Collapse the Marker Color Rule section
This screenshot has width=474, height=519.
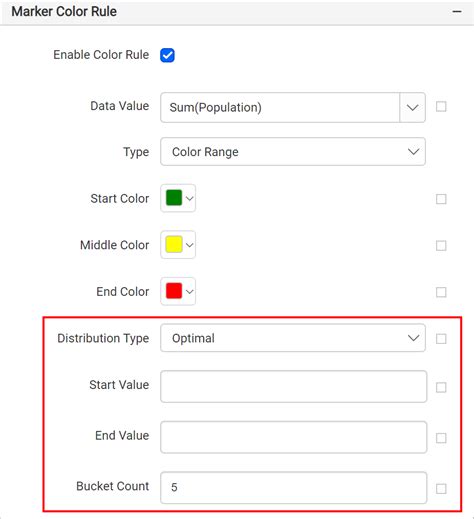point(457,12)
